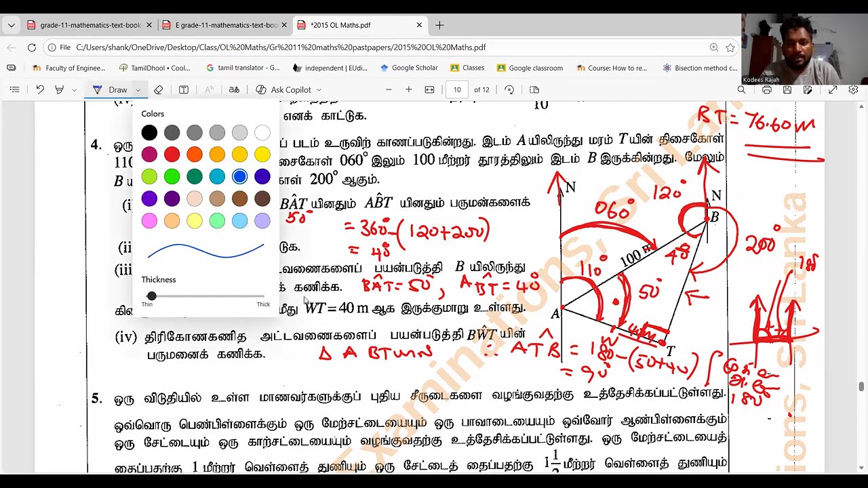Select the Highlight tool

pos(59,89)
